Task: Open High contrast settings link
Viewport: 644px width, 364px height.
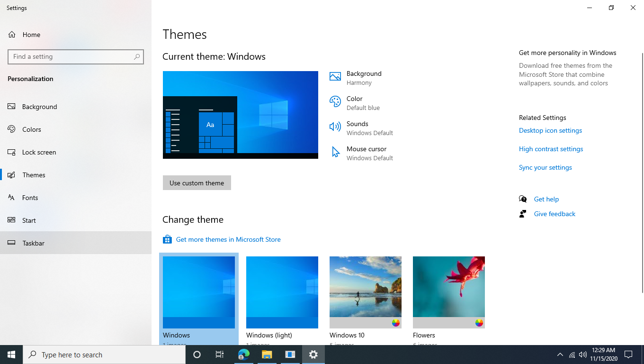Action: (x=551, y=149)
